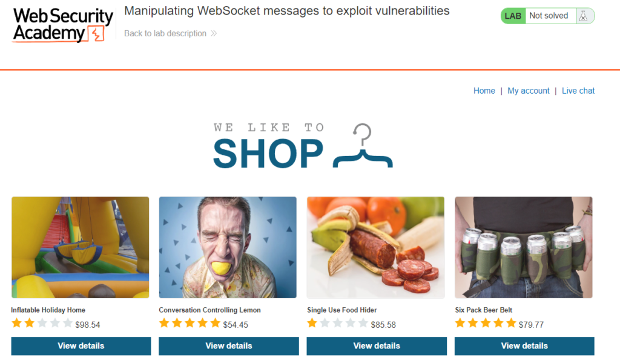Image resolution: width=620 pixels, height=364 pixels.
Task: Click the Single Use Food Hider star rating
Action: (338, 323)
